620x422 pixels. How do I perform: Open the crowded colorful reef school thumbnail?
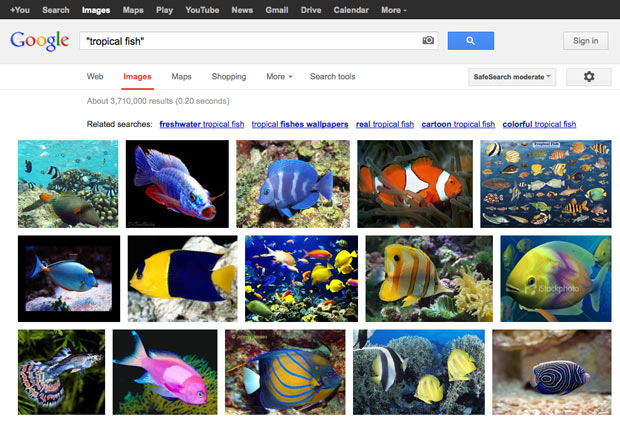click(302, 278)
